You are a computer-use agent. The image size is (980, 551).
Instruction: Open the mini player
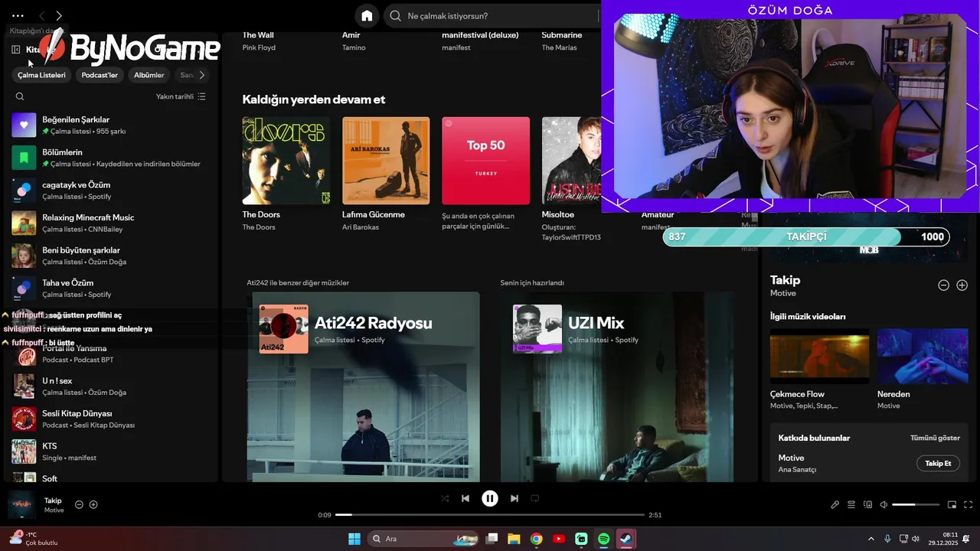952,504
